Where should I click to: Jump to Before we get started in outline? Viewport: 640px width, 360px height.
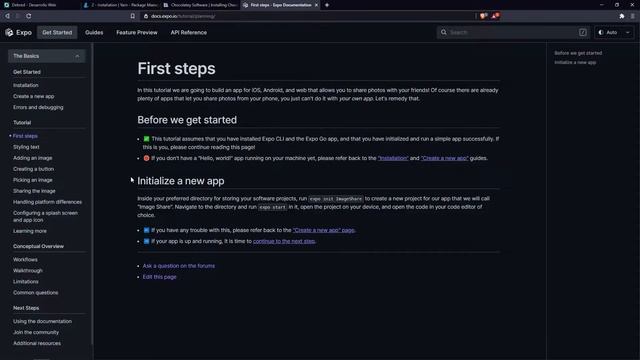pos(578,53)
